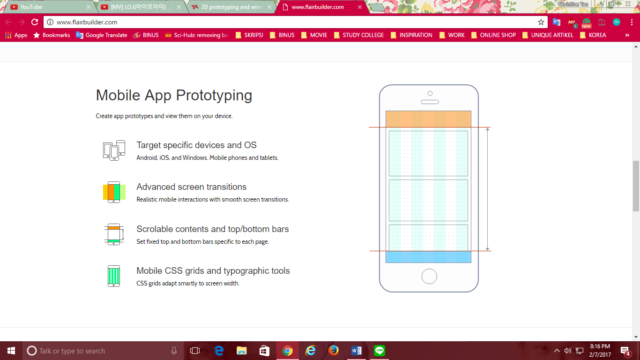Bookmark this page with the star icon
640x360 pixels.
click(x=541, y=22)
